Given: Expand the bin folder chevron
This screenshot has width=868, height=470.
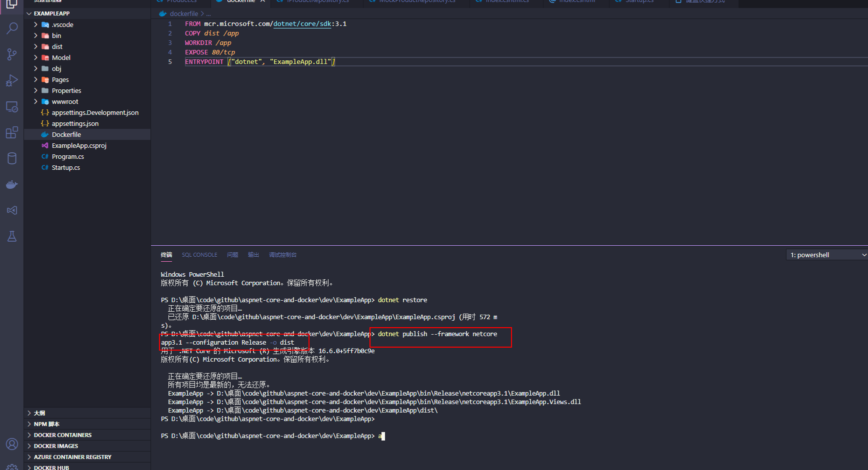Looking at the screenshot, I should click(x=35, y=35).
